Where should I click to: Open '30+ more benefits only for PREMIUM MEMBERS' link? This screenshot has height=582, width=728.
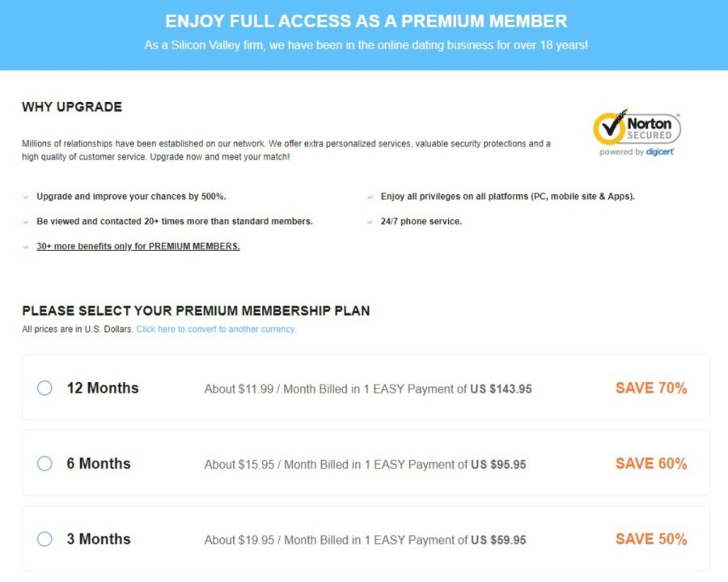(x=138, y=246)
